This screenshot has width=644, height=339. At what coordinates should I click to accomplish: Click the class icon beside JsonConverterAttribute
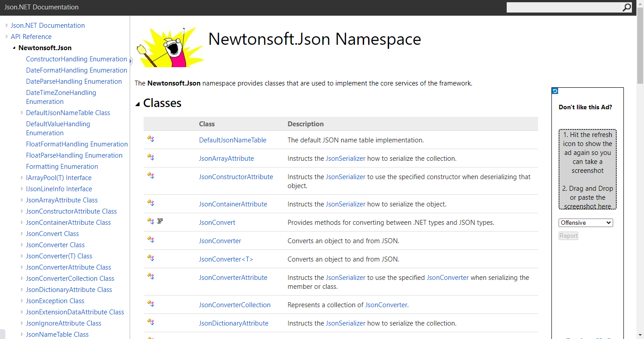151,276
